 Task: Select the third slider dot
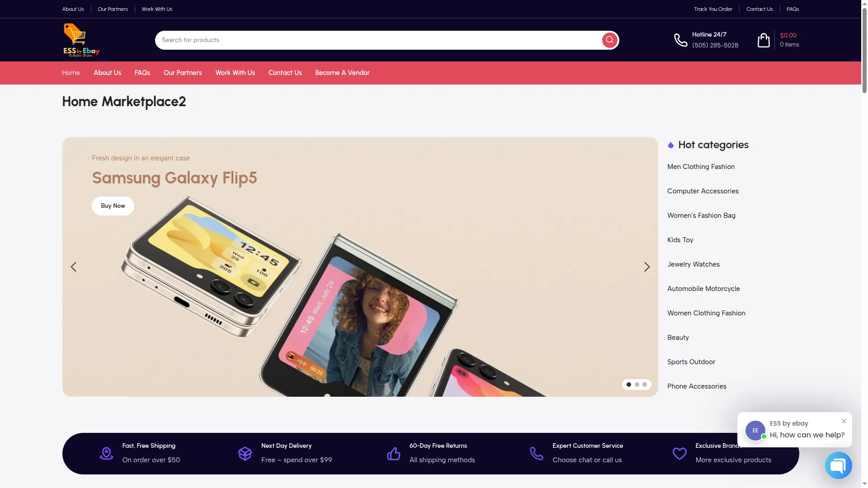pos(645,384)
